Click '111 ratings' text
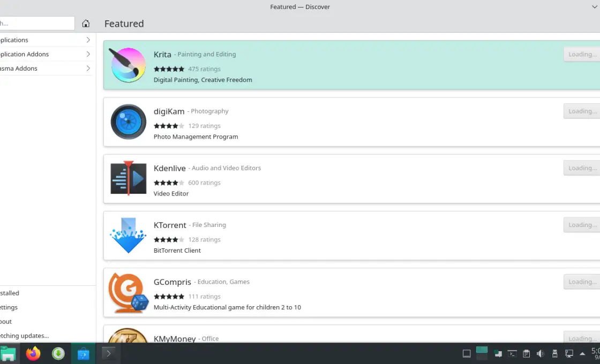 (204, 297)
